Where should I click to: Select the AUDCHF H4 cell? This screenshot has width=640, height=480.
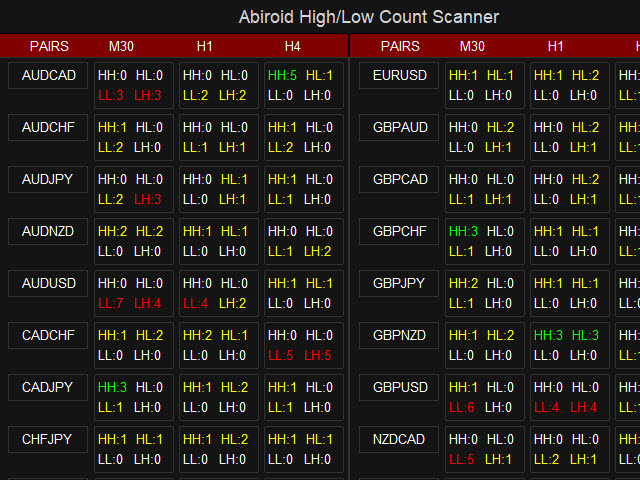pos(304,137)
